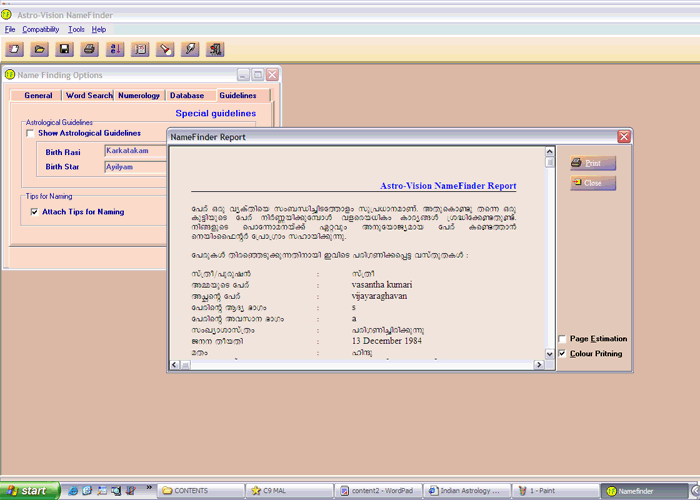The height and width of the screenshot is (500, 700).
Task: Open the Help menu
Action: (x=99, y=29)
